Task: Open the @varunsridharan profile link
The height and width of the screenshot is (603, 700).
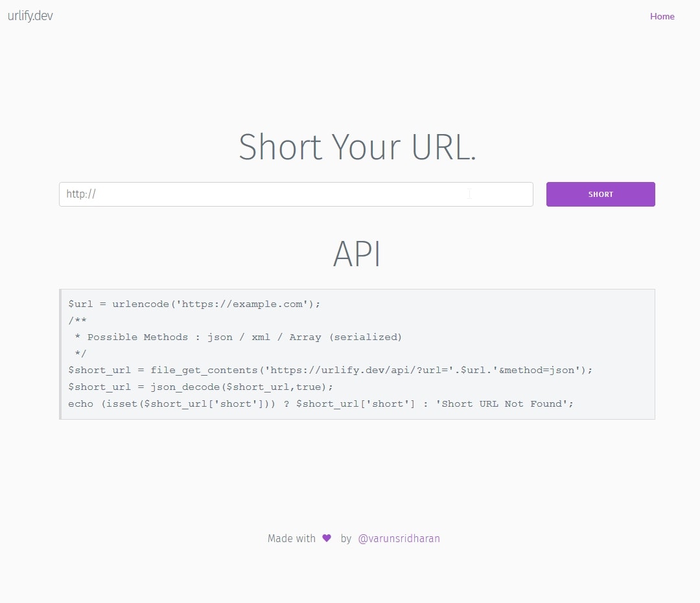Action: [x=399, y=538]
